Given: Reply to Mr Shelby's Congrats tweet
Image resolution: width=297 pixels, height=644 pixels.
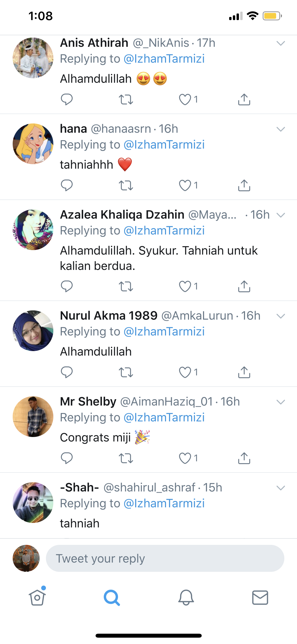Looking at the screenshot, I should pos(67,458).
